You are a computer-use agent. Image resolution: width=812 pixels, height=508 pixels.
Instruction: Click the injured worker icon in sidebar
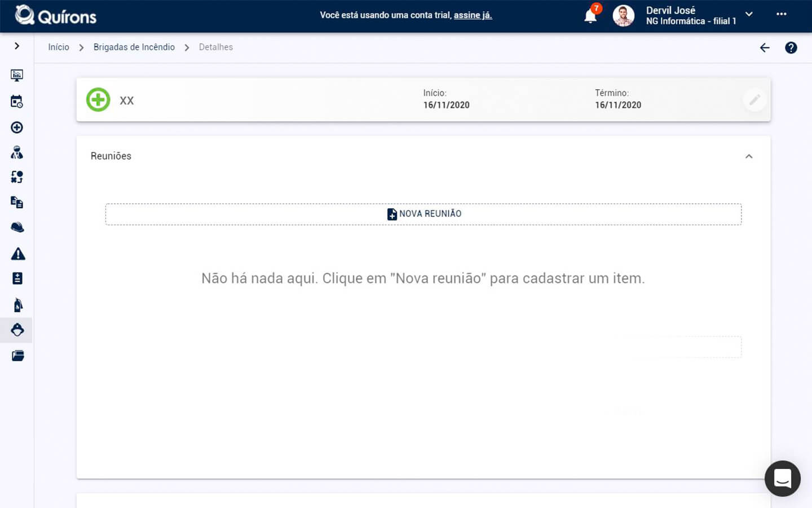click(17, 152)
